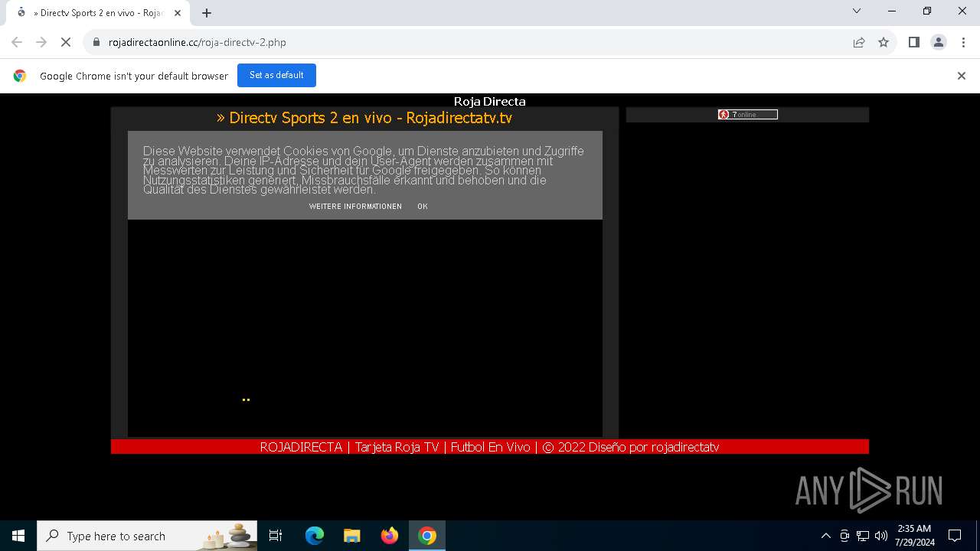
Task: Minimize the Chrome window
Action: pos(892,11)
